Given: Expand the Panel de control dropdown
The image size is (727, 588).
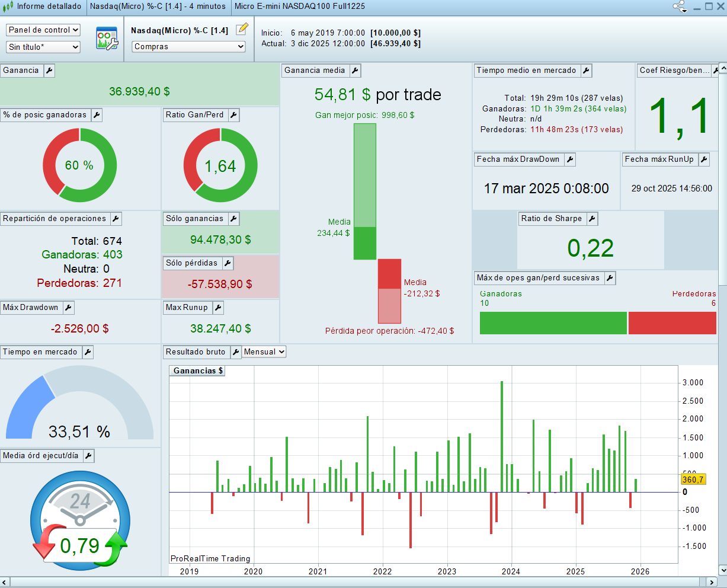Looking at the screenshot, I should tap(44, 30).
